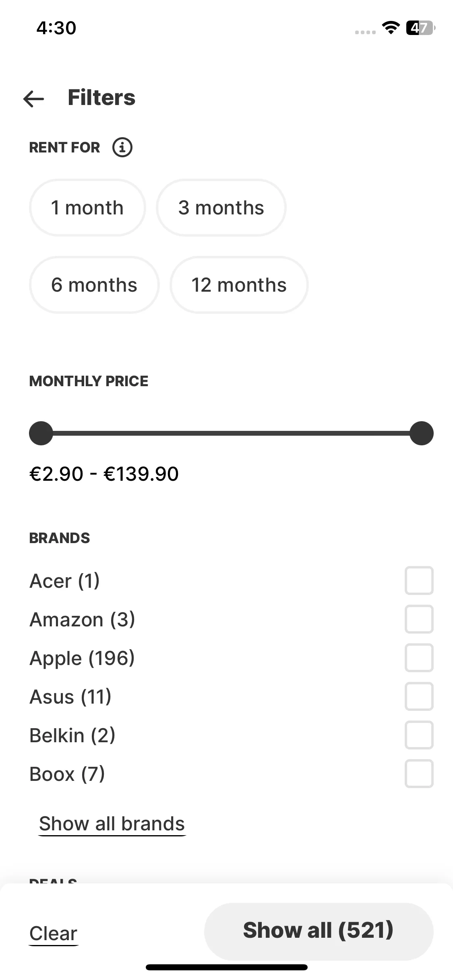The image size is (453, 980).
Task: Tick the Amazon brand checkbox
Action: (x=419, y=619)
